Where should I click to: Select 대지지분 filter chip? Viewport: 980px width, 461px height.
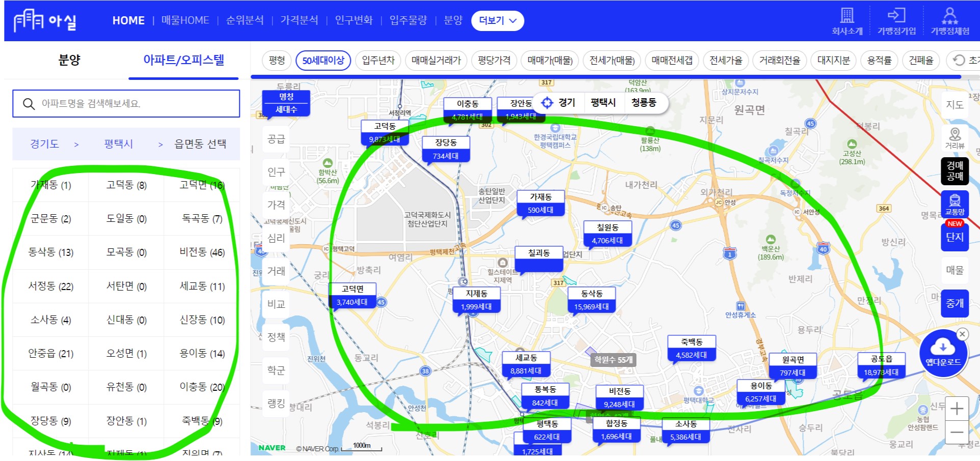pos(834,61)
